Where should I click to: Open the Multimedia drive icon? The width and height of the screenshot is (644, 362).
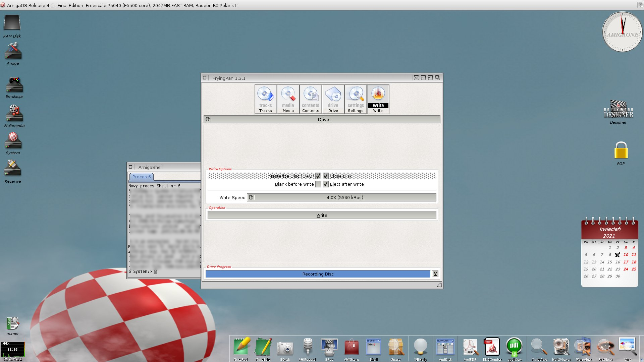14,116
